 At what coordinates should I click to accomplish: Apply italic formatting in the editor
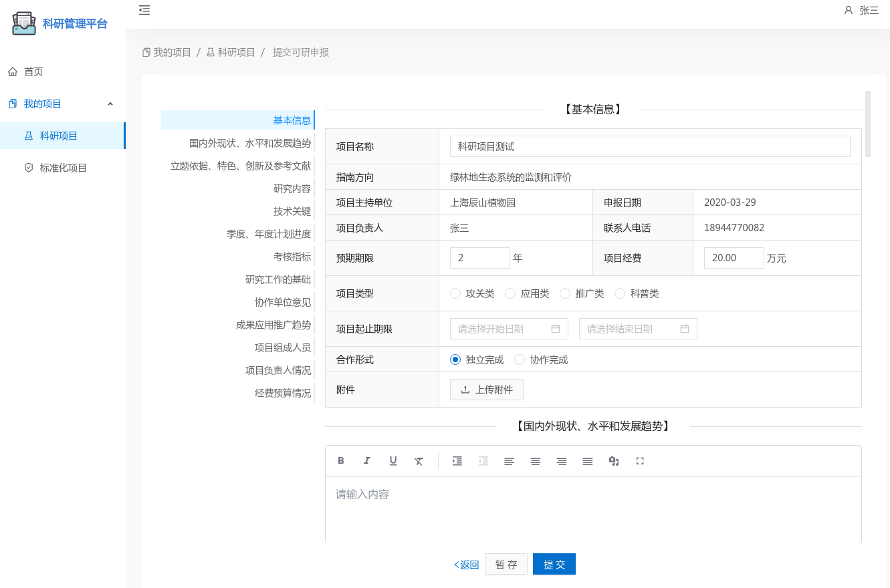tap(366, 461)
